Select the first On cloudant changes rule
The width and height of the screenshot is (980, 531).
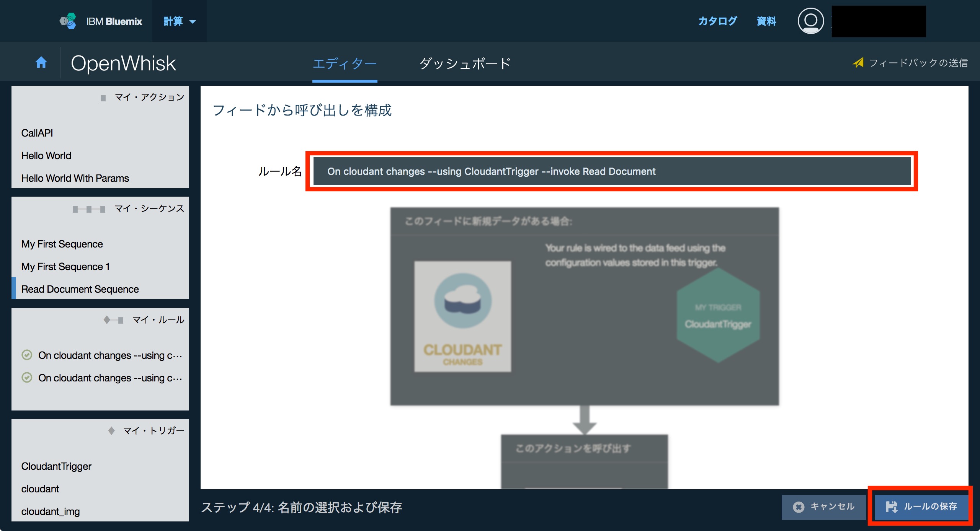(x=110, y=355)
